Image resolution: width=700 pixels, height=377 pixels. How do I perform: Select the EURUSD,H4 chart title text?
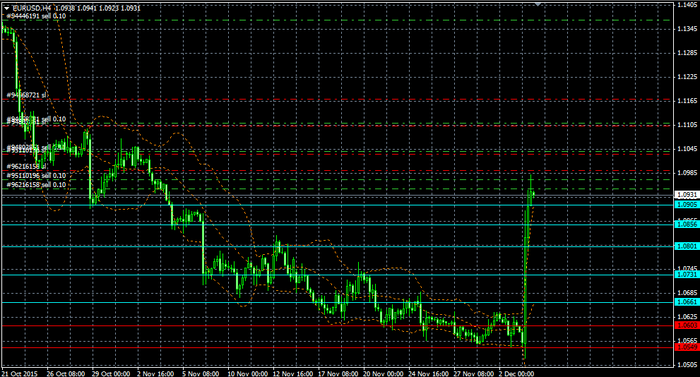(x=32, y=8)
